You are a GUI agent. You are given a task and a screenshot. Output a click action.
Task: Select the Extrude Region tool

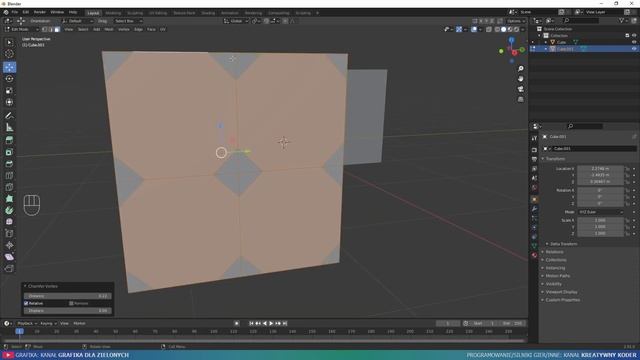9,140
